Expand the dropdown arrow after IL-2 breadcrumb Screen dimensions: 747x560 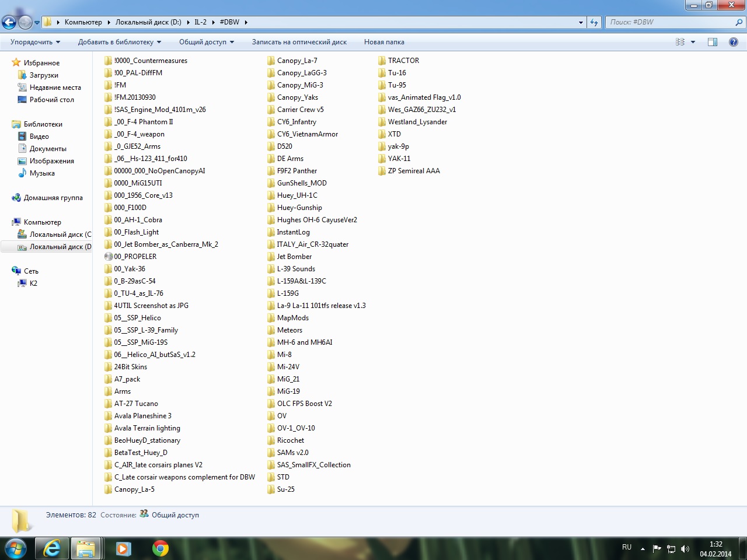click(x=214, y=22)
